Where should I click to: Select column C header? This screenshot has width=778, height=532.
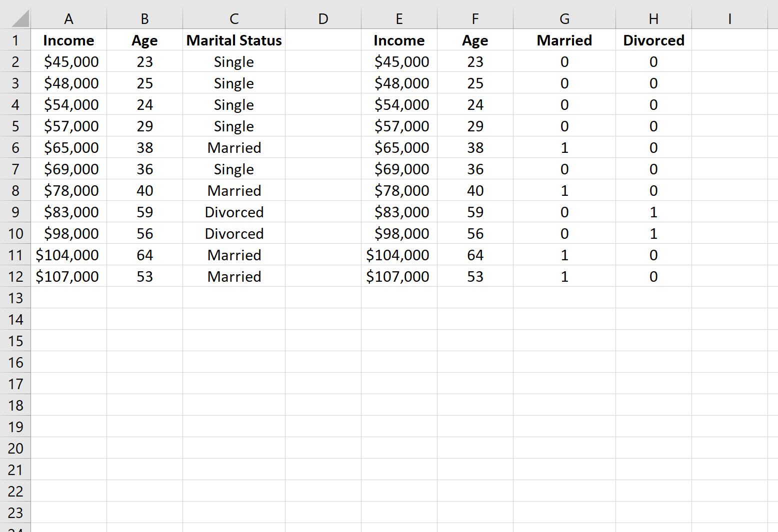(233, 18)
